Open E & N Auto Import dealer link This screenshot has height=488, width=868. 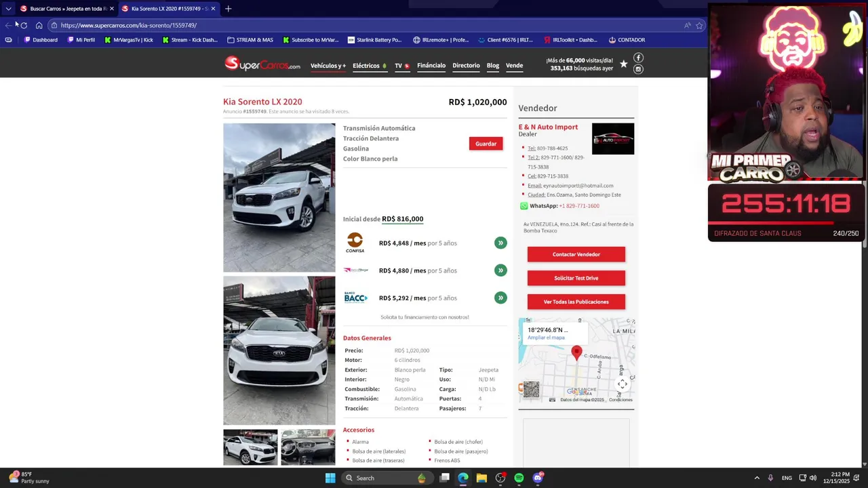point(548,127)
